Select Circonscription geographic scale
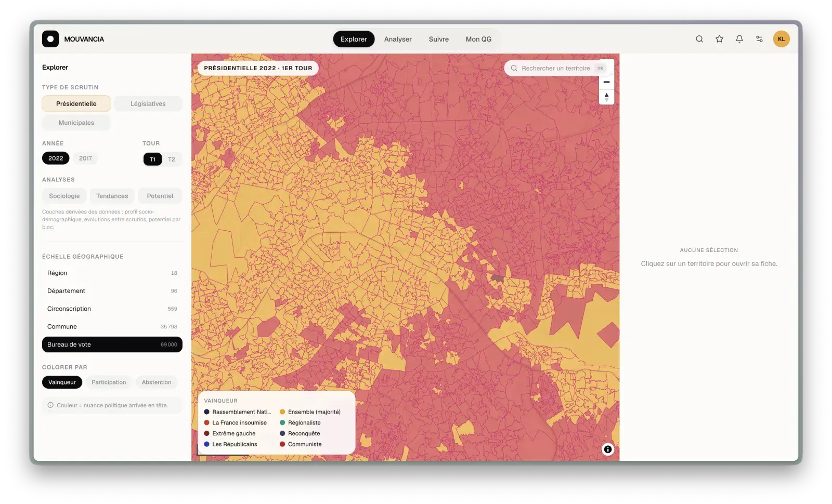 pyautogui.click(x=112, y=309)
